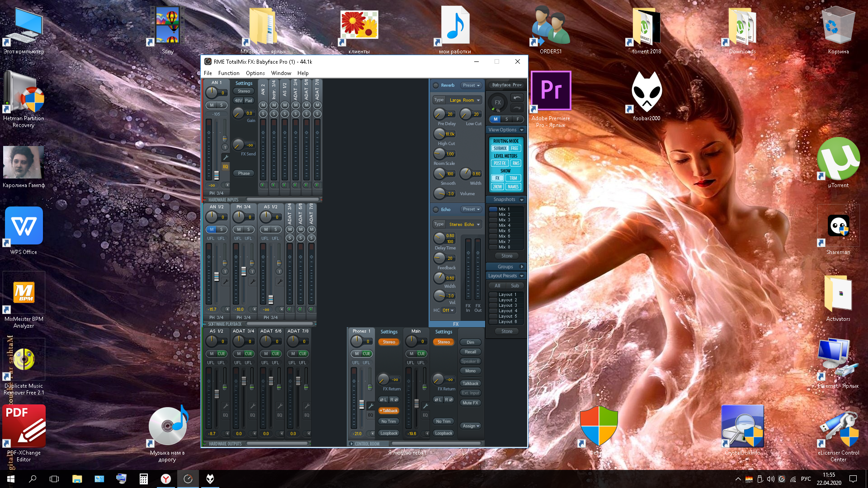The image size is (868, 488).
Task: Open the Function menu
Action: pyautogui.click(x=229, y=73)
